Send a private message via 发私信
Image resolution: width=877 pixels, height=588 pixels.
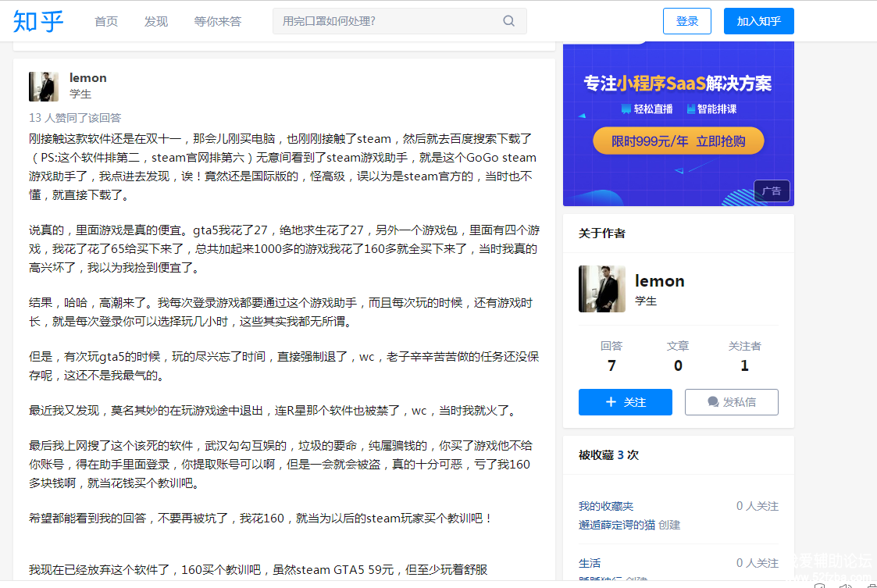pyautogui.click(x=731, y=402)
